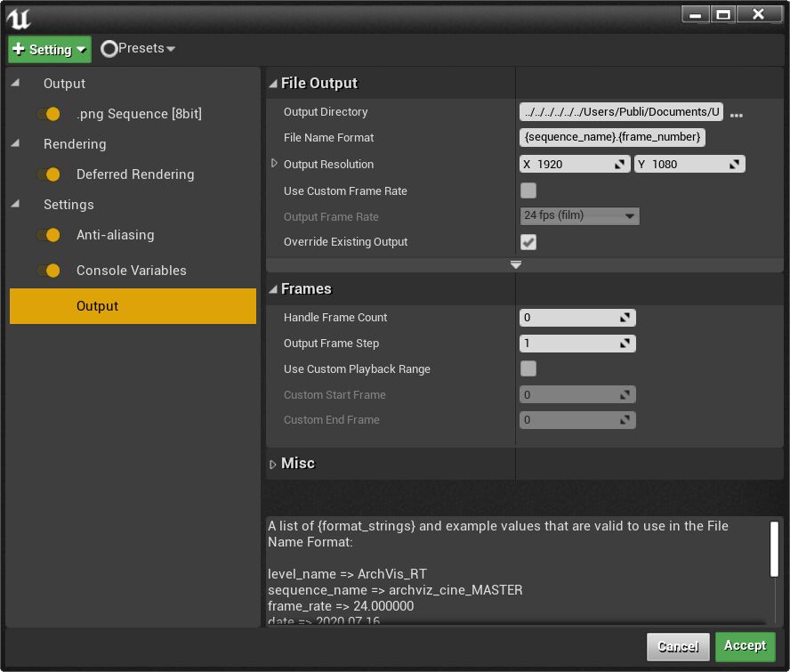Click the Output Directory browse ellipsis button

point(736,114)
